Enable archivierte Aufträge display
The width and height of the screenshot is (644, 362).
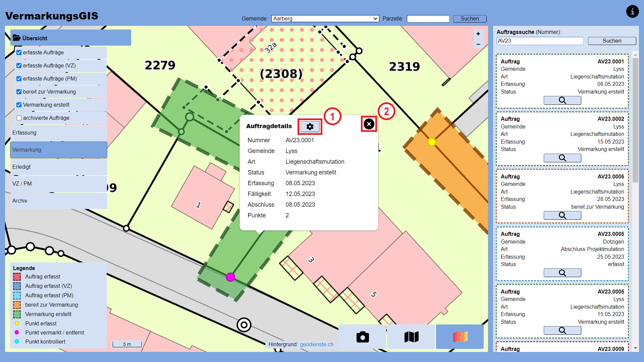pyautogui.click(x=19, y=118)
